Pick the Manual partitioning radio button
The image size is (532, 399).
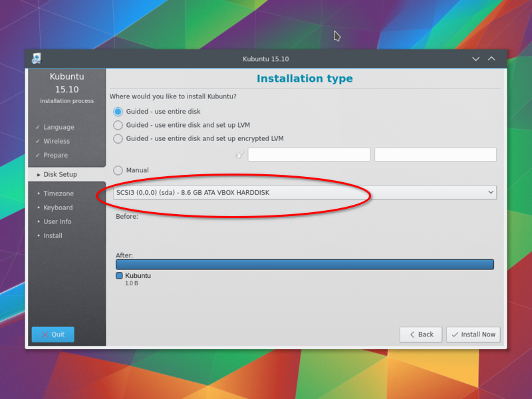118,170
